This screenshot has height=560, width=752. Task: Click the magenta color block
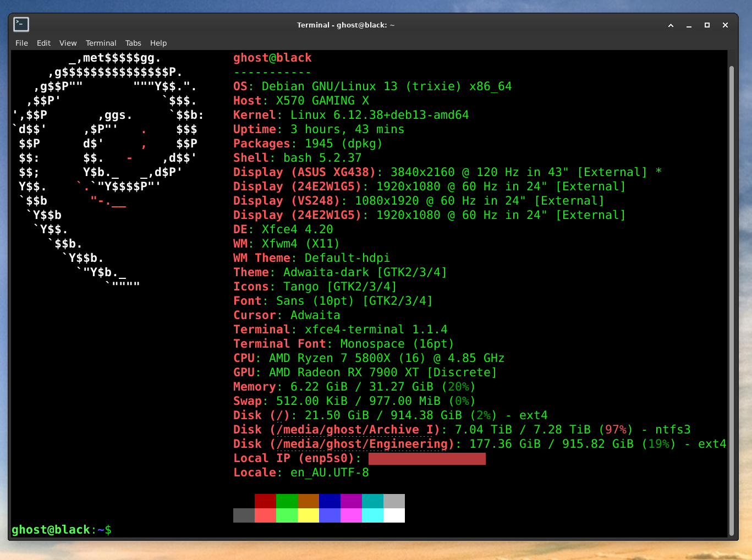click(x=351, y=515)
